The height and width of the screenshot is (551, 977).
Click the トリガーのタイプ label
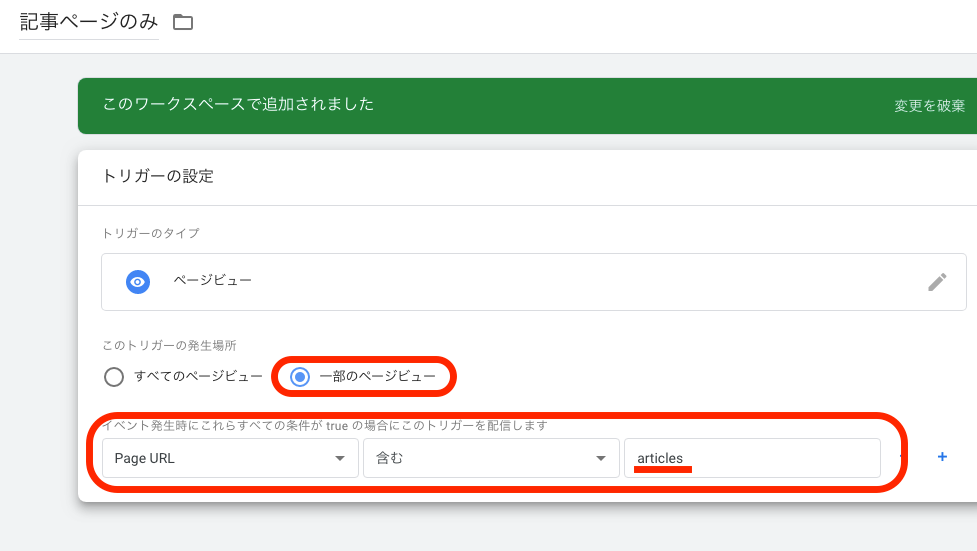pos(151,233)
